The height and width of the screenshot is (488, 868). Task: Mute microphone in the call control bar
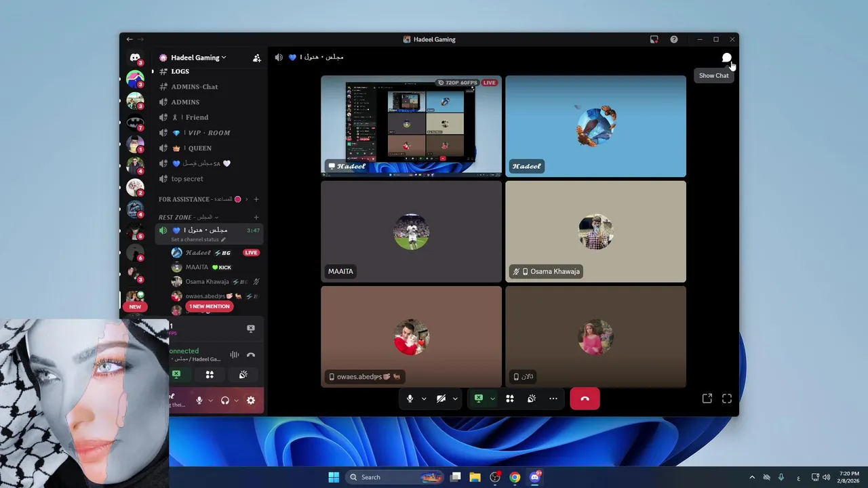(x=410, y=399)
